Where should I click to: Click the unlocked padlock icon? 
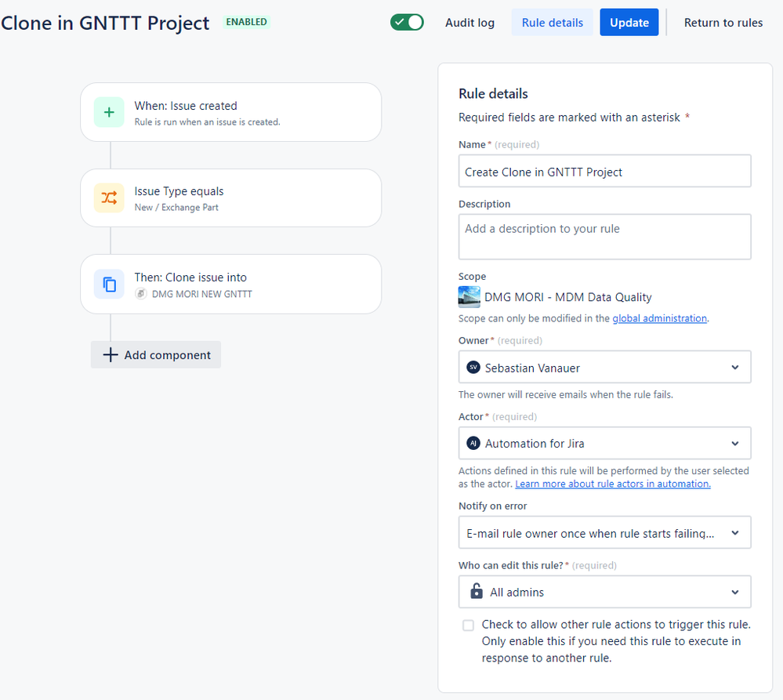[x=477, y=592]
